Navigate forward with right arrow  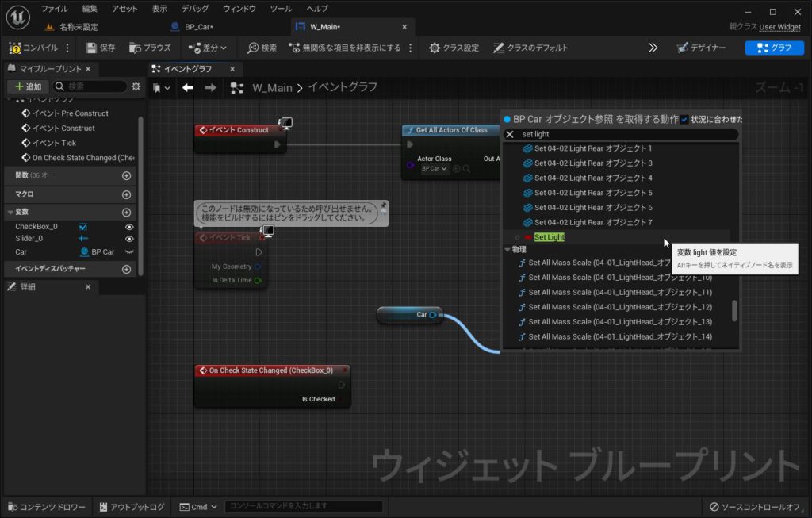210,88
